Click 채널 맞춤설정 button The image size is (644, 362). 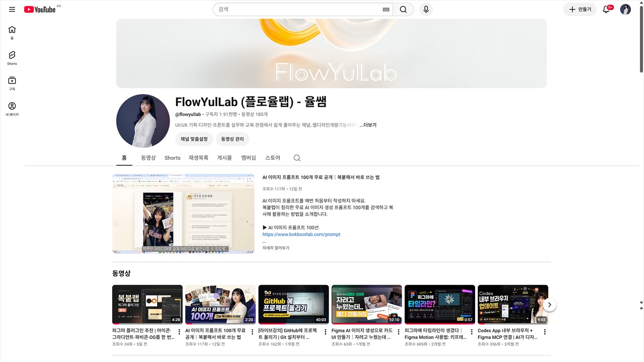[194, 139]
